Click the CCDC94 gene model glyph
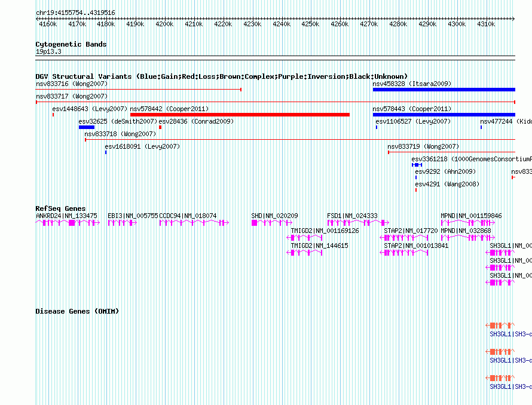The height and width of the screenshot is (405, 532). pyautogui.click(x=194, y=223)
